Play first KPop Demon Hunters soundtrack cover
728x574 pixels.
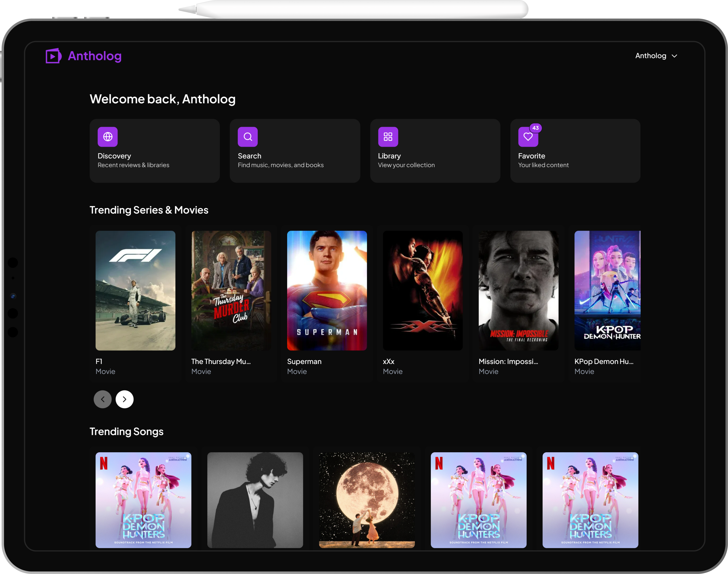[143, 500]
